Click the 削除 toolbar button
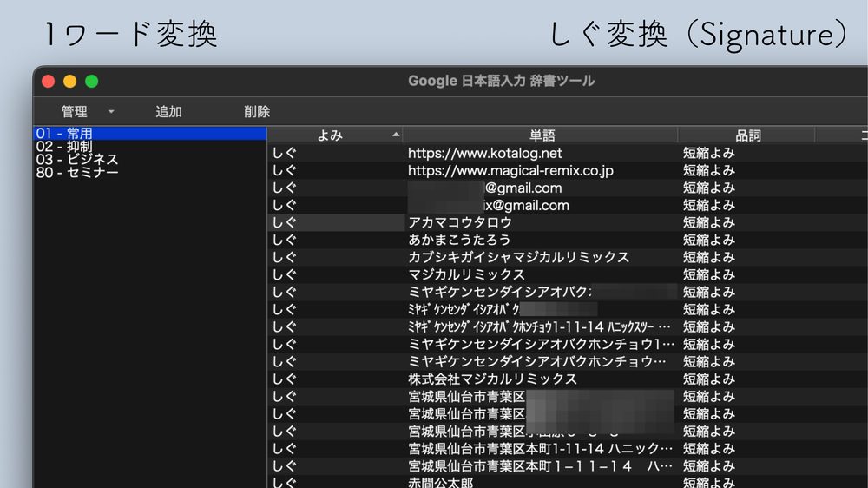The width and height of the screenshot is (868, 488). pyautogui.click(x=257, y=112)
